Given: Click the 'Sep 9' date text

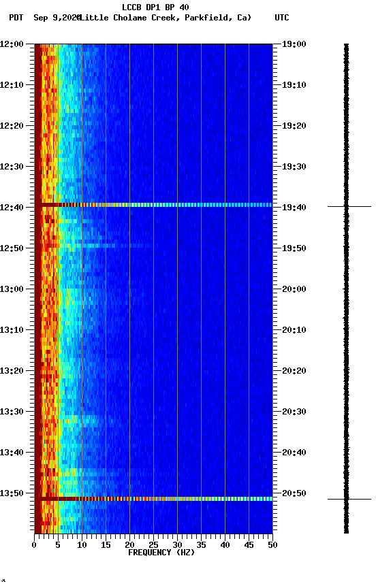Looking at the screenshot, I should [x=45, y=18].
